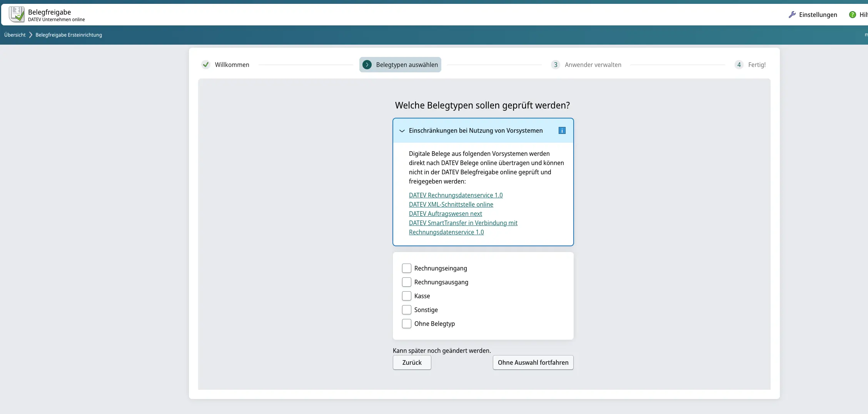Collapse the Einschränkungen bei Nutzung panel
The height and width of the screenshot is (414, 868).
[402, 131]
